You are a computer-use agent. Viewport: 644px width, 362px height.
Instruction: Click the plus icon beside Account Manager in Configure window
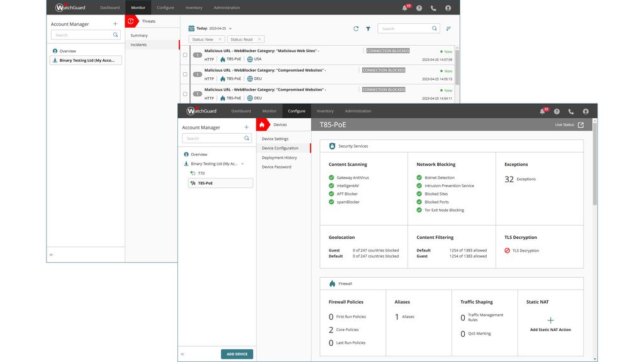[246, 127]
